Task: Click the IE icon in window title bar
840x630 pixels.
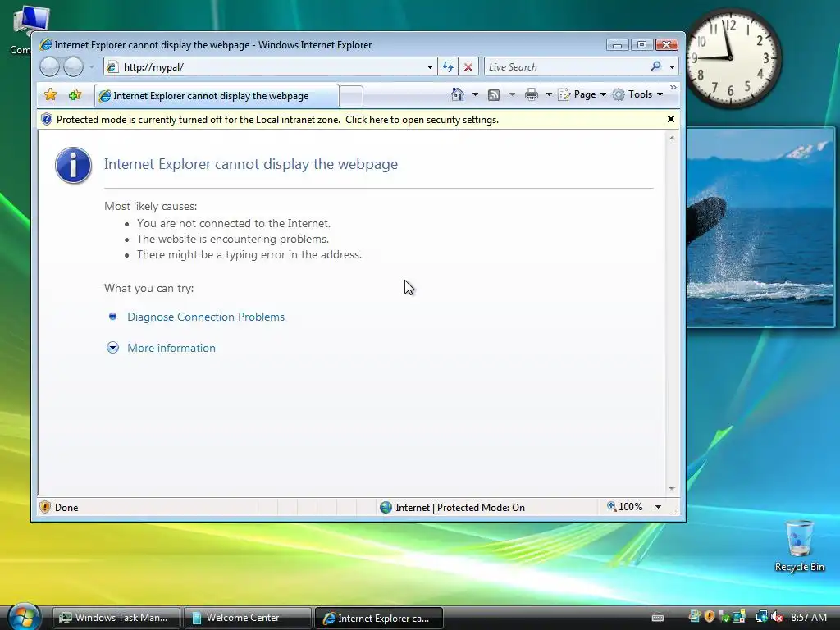Action: coord(46,44)
